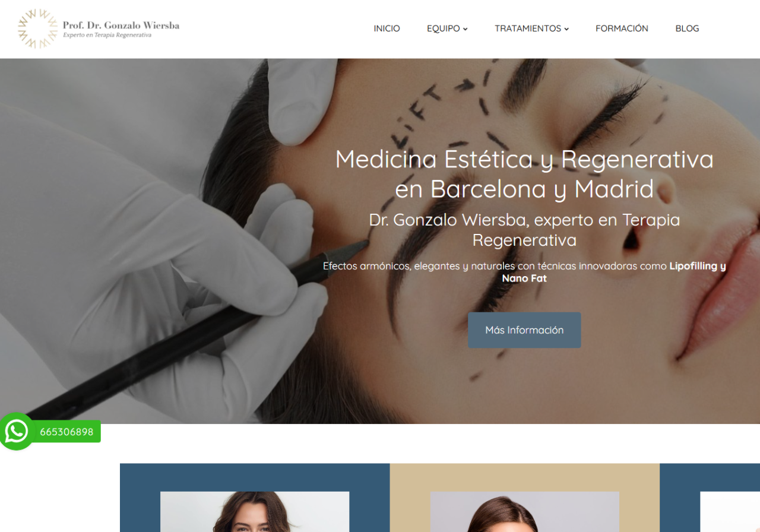Click the Experto en Terapia Regenerativa tagline
This screenshot has height=532, width=760.
107,35
